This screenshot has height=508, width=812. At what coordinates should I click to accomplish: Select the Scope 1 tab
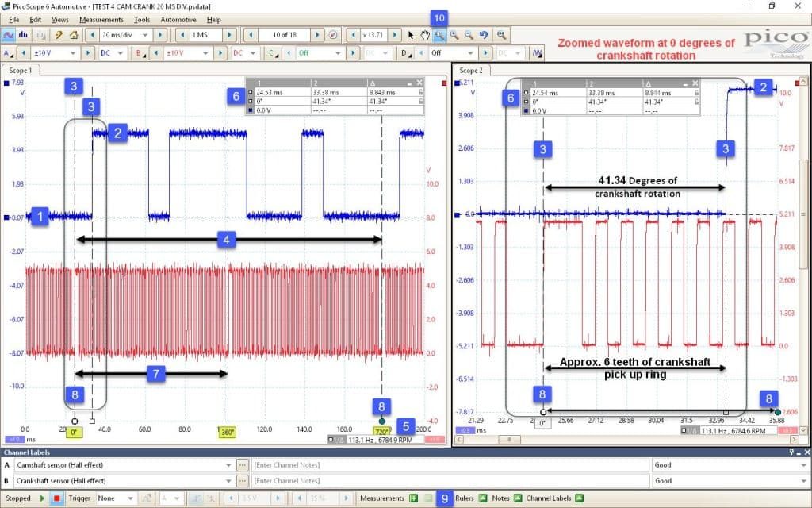pyautogui.click(x=20, y=70)
